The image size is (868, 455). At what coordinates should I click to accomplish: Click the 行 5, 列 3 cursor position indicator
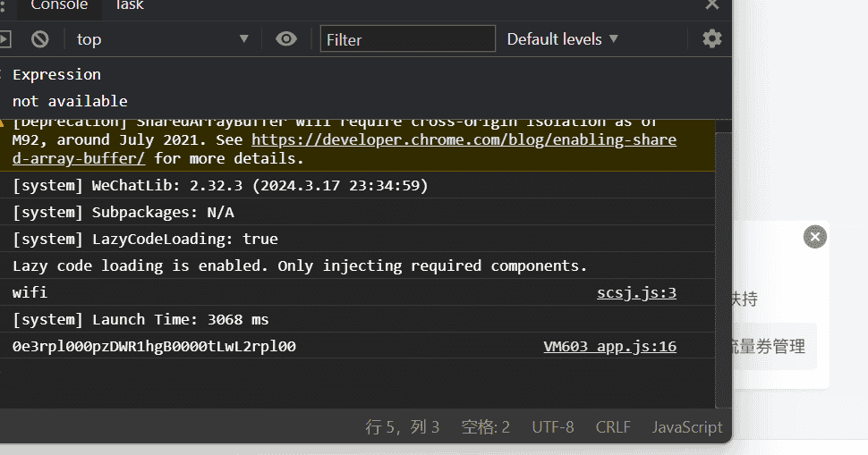tap(402, 426)
